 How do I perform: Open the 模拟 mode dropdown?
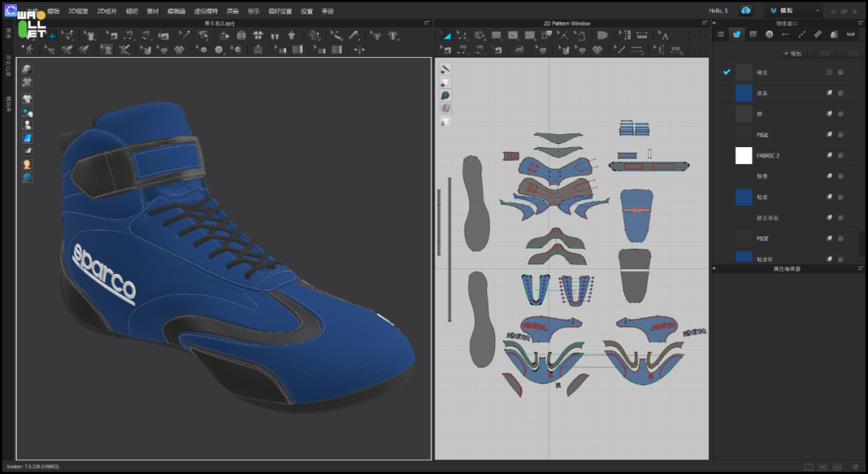pyautogui.click(x=792, y=10)
